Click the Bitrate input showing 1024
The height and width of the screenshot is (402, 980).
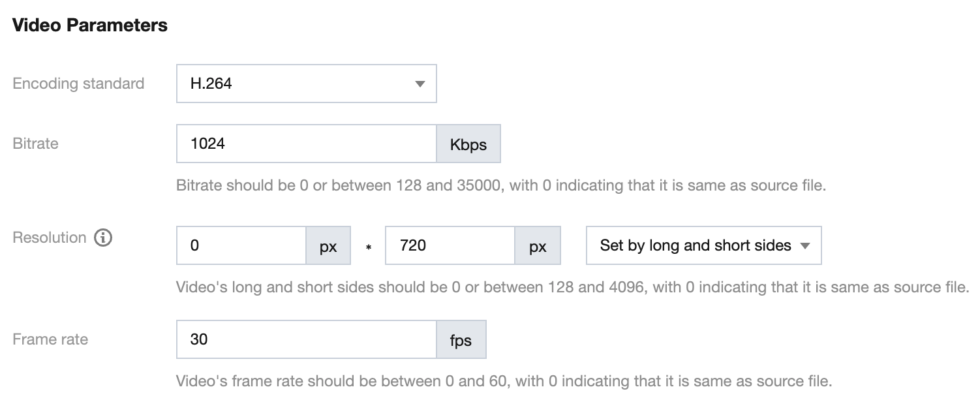306,144
